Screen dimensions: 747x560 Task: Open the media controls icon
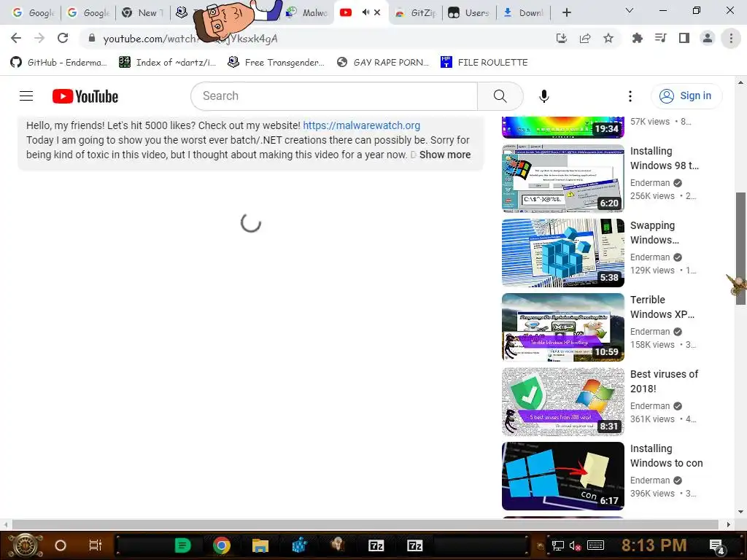(x=660, y=38)
